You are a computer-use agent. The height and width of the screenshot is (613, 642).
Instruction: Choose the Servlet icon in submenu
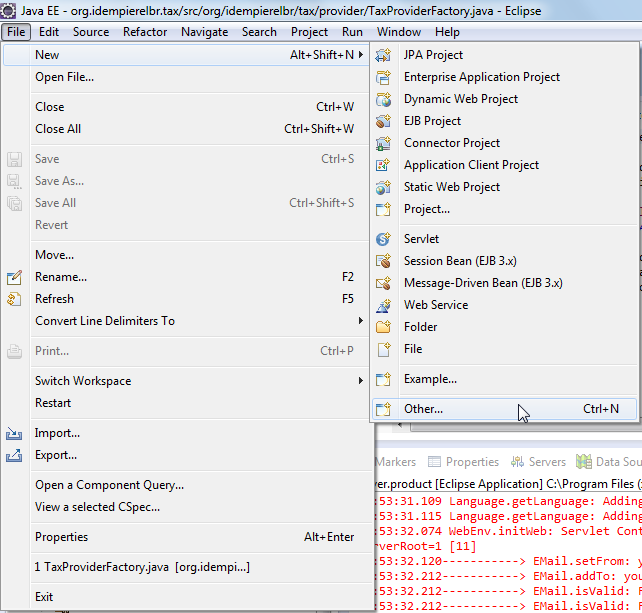(x=383, y=239)
